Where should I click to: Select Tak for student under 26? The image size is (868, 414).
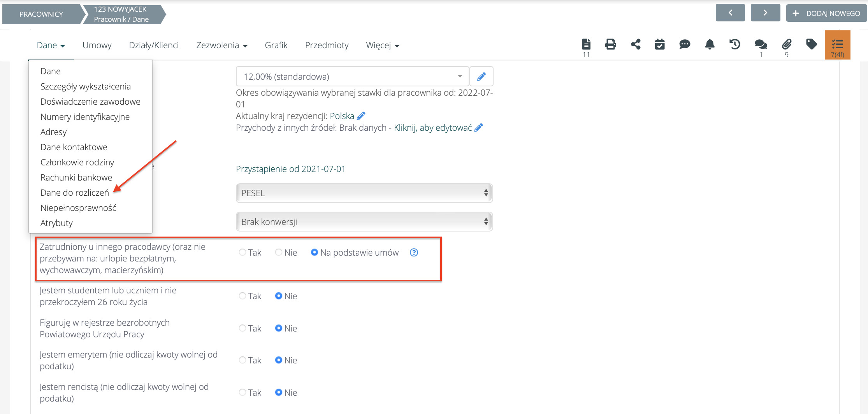[x=242, y=296]
